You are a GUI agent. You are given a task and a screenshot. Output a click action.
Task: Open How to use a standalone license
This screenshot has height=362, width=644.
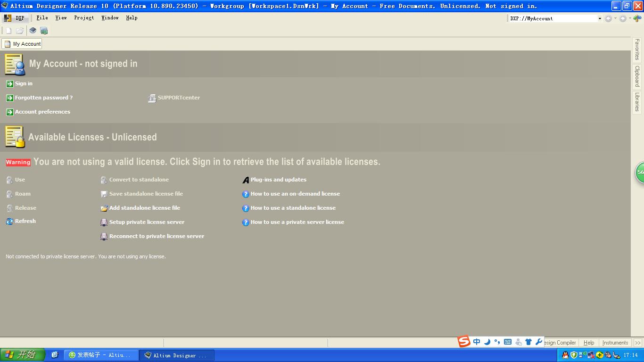[293, 208]
